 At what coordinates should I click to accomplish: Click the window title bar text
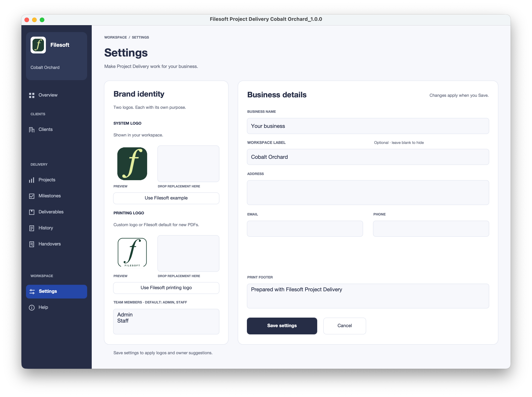click(x=266, y=19)
